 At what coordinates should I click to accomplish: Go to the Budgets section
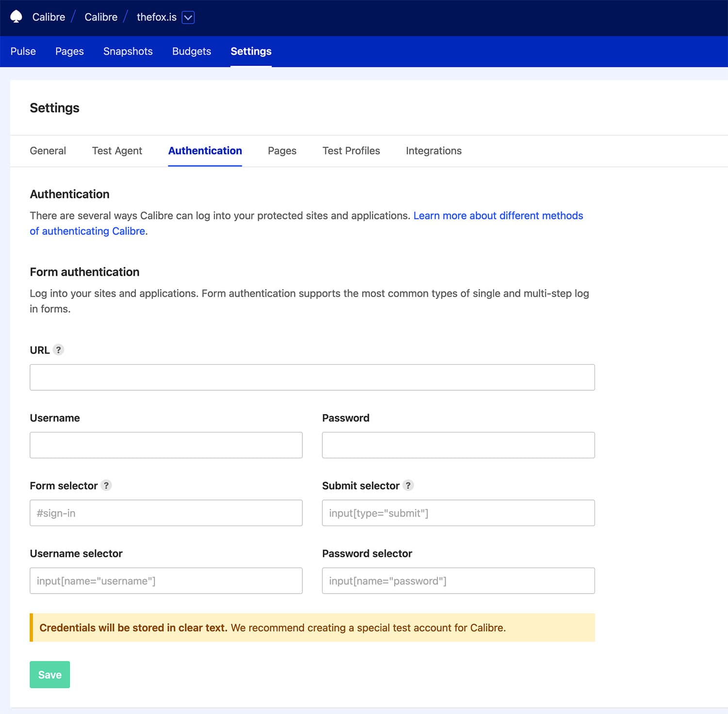[x=191, y=51]
